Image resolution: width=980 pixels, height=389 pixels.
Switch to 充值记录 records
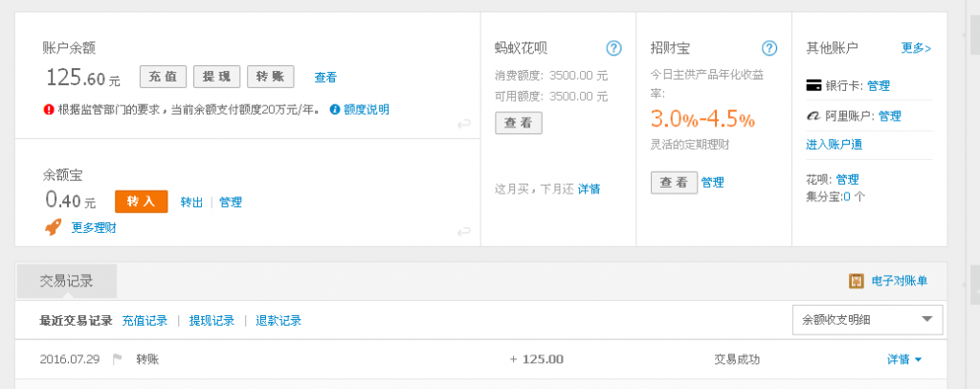[x=145, y=320]
